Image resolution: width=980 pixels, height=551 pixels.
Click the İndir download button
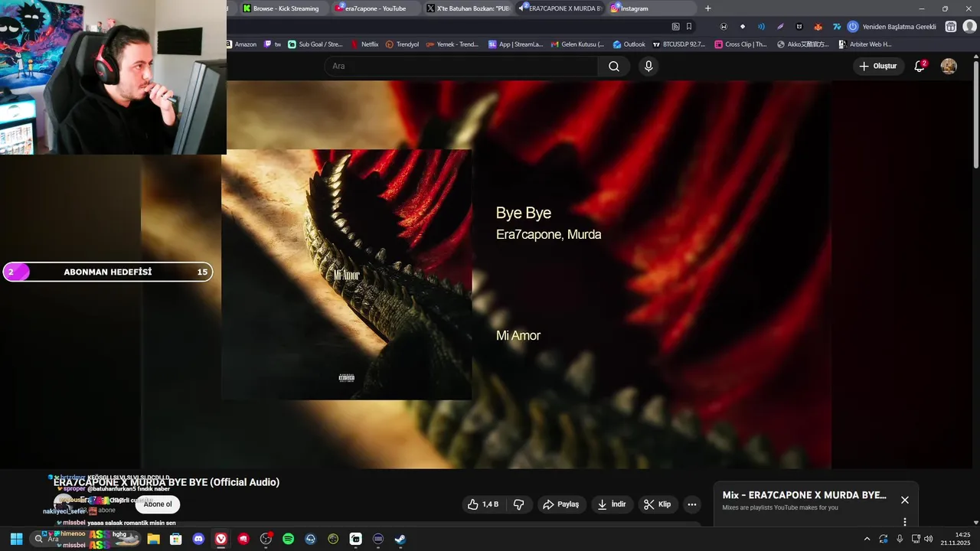click(612, 504)
